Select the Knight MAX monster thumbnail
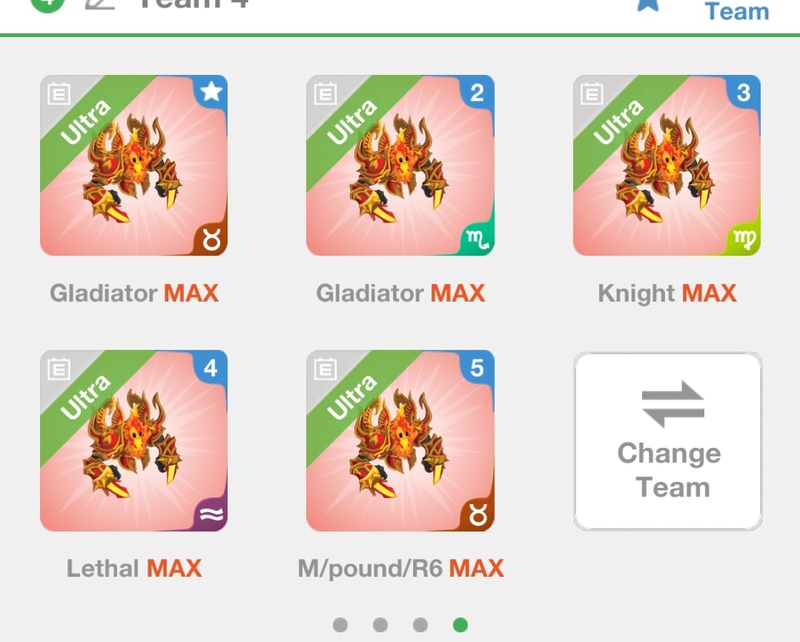Viewport: 800px width, 642px height. [667, 165]
